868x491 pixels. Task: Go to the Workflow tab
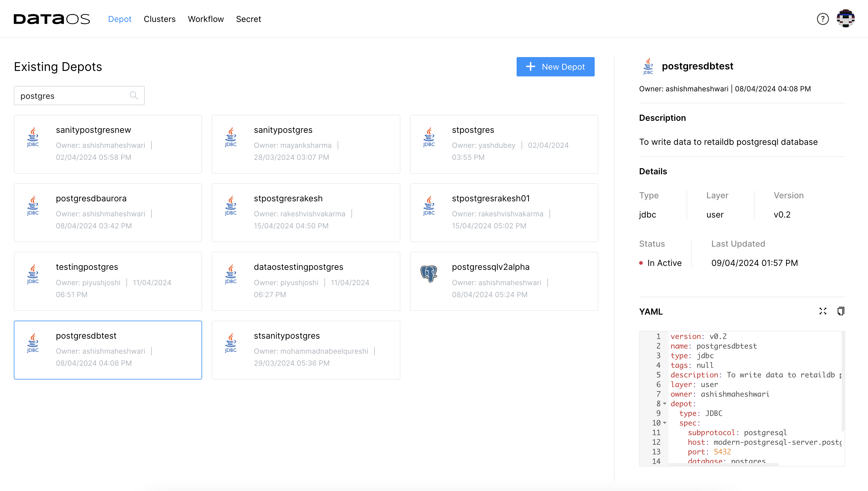[206, 19]
